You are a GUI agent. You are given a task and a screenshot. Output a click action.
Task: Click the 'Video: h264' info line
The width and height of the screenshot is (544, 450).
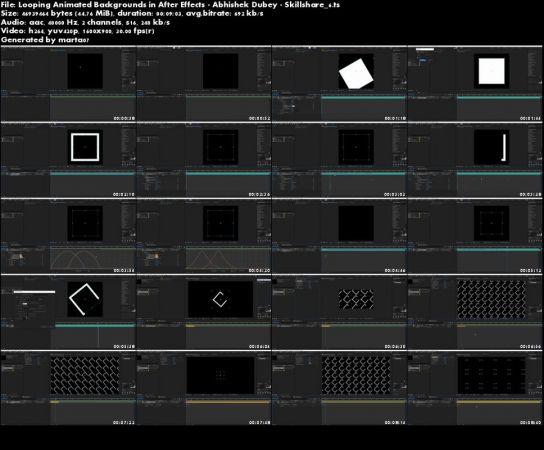pos(78,31)
